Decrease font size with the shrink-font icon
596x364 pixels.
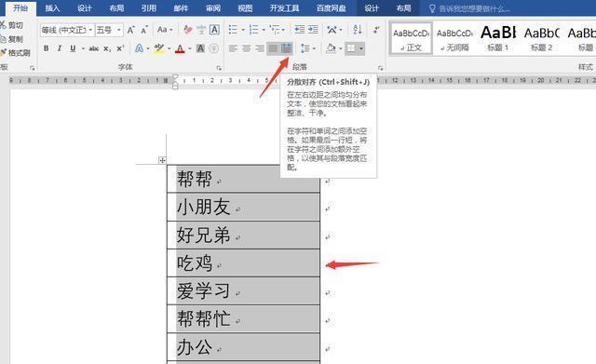(x=144, y=30)
